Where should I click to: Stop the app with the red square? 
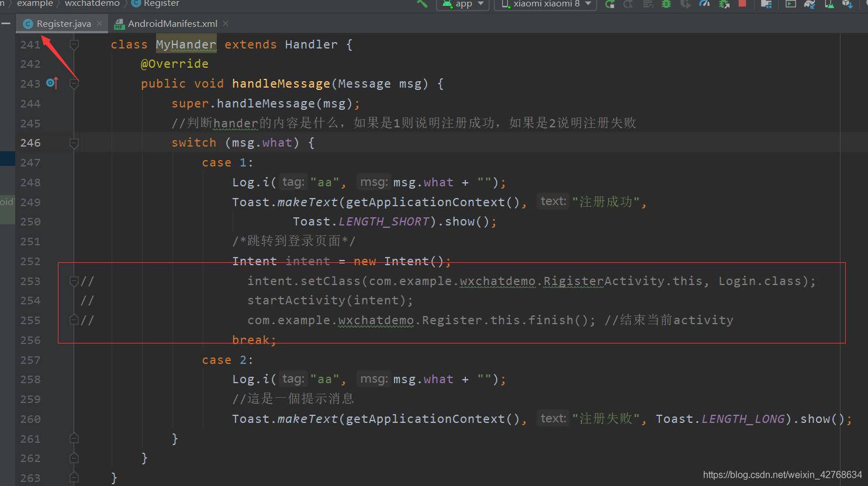pyautogui.click(x=742, y=4)
